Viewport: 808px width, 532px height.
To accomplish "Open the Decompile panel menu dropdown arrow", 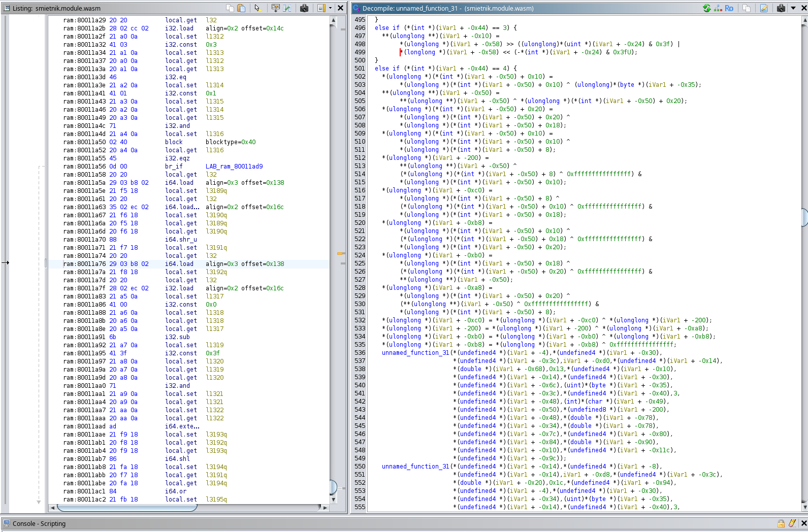I will pyautogui.click(x=793, y=8).
